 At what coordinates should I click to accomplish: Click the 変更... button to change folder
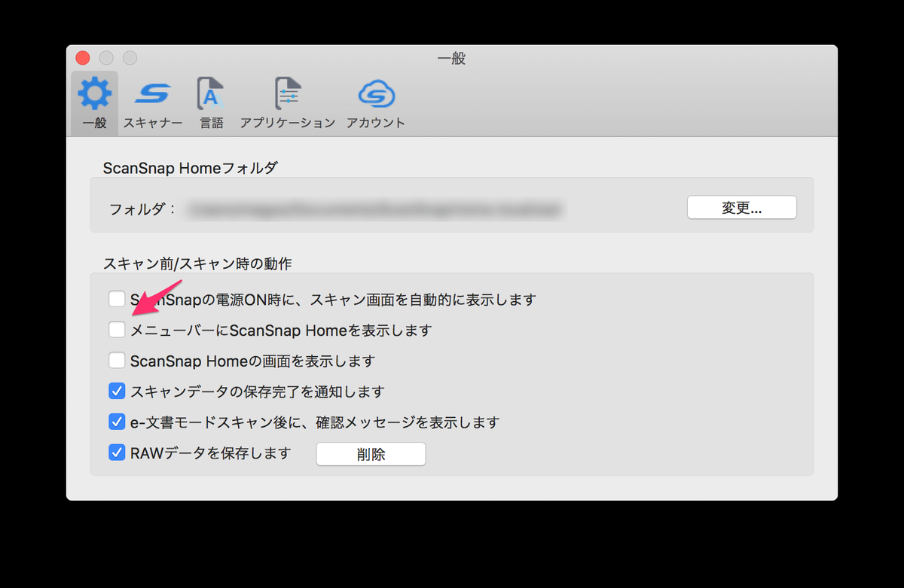741,207
